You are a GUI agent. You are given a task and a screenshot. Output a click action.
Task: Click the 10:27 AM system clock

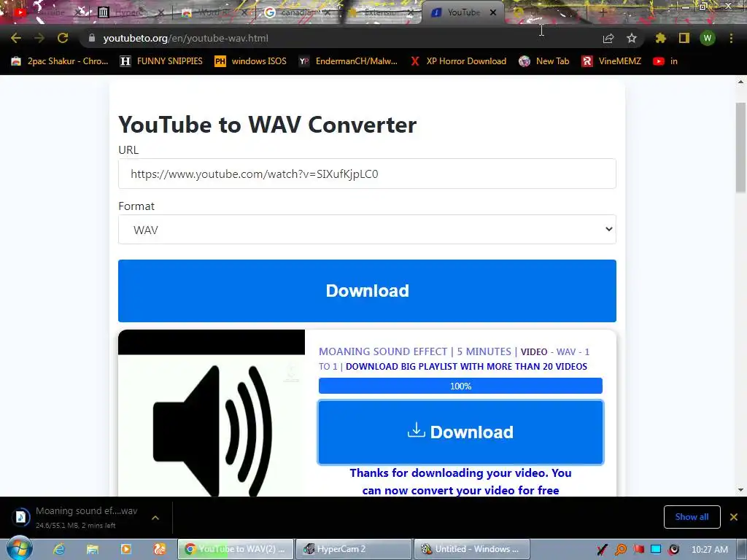tap(709, 550)
